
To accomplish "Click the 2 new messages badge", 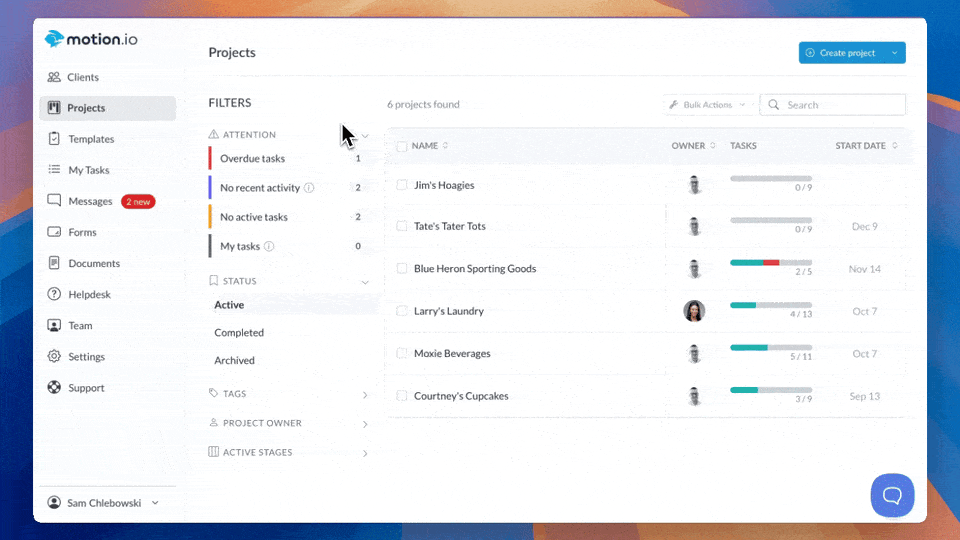I will click(x=138, y=201).
